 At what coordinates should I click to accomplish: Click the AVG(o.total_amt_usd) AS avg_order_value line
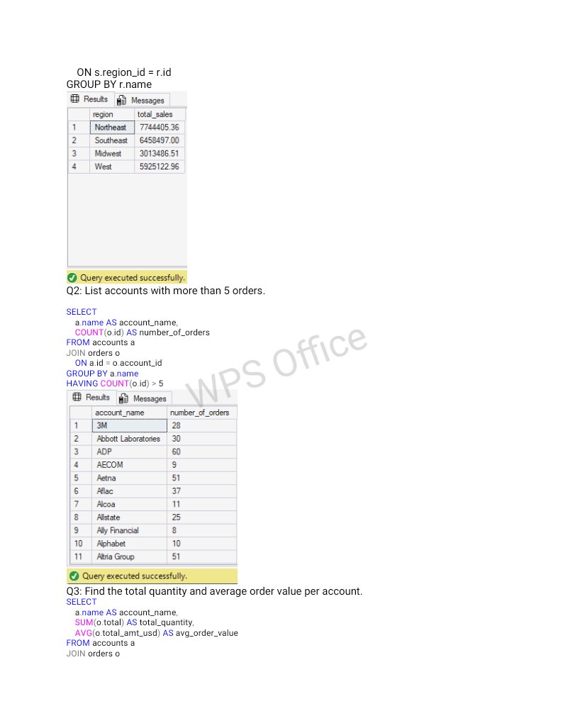(157, 633)
